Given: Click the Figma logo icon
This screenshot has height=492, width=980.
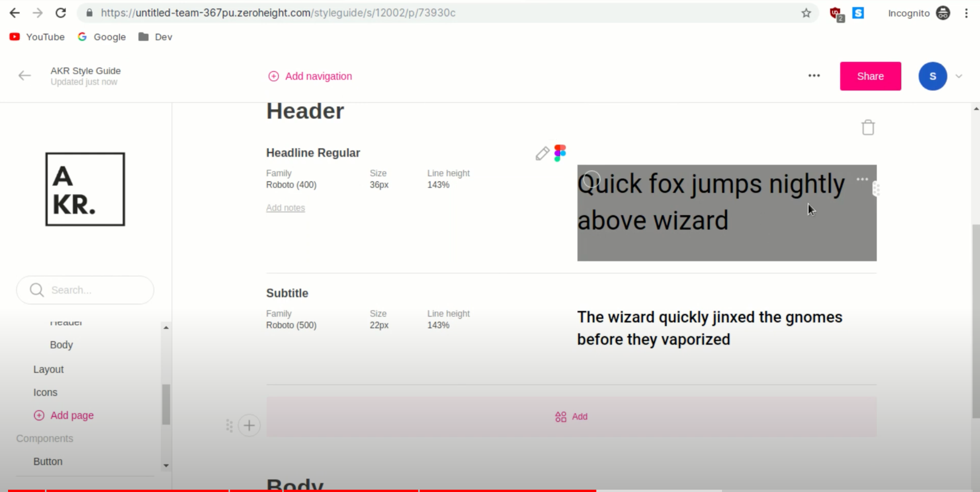Looking at the screenshot, I should click(560, 153).
